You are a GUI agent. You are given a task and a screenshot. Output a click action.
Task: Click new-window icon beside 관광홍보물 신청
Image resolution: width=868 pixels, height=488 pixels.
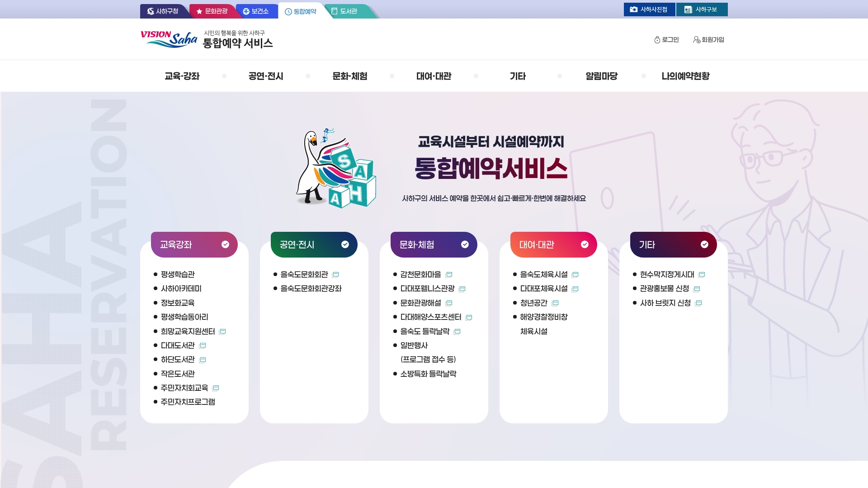(697, 289)
